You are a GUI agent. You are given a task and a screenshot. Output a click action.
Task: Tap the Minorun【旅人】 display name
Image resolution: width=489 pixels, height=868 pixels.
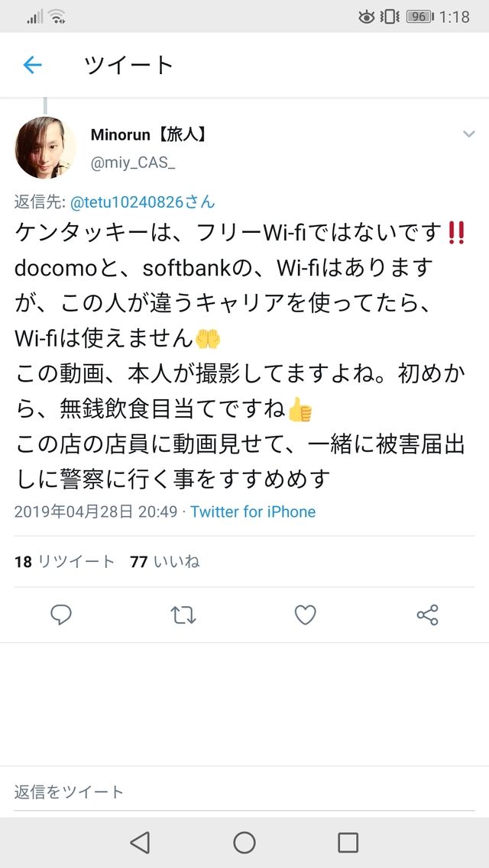148,134
